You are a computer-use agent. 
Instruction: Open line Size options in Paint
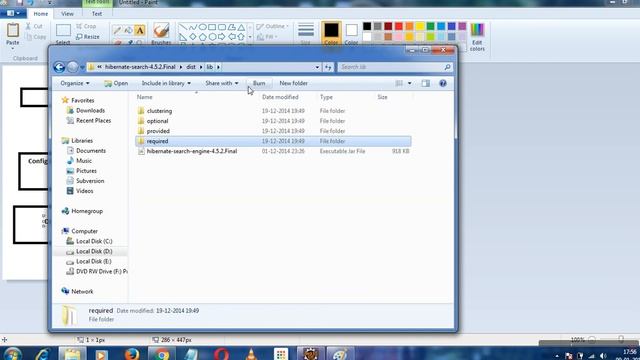point(306,33)
